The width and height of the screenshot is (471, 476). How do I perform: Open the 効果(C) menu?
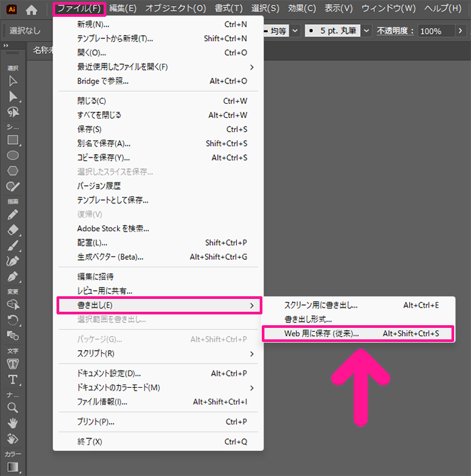point(301,9)
